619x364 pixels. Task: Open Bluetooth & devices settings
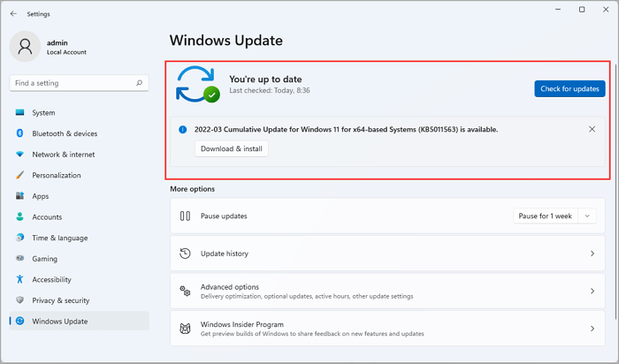click(x=80, y=133)
